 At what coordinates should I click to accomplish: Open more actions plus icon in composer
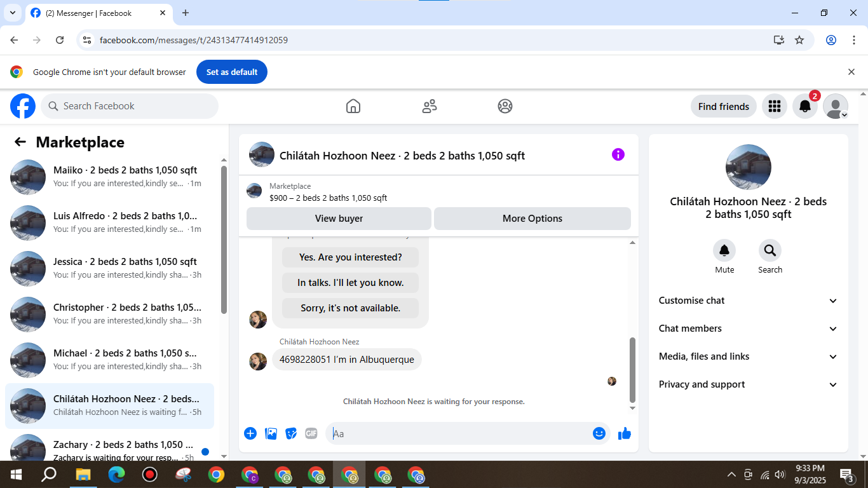click(250, 433)
